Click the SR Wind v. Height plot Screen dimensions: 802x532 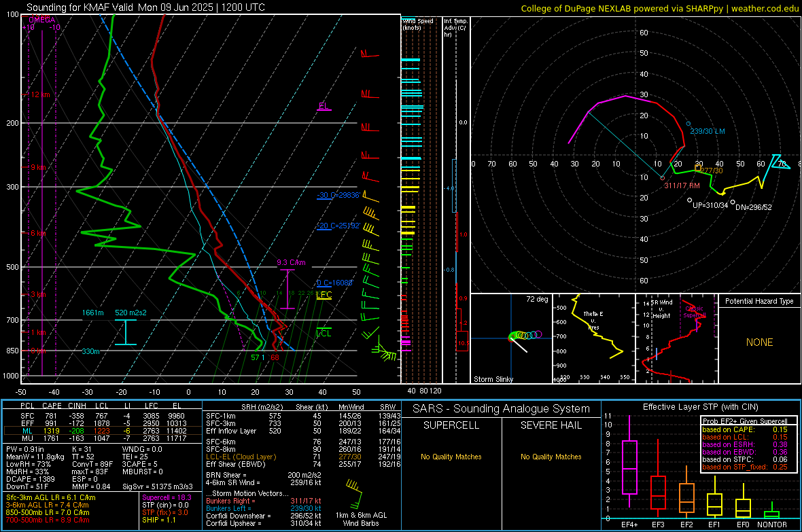[676, 338]
